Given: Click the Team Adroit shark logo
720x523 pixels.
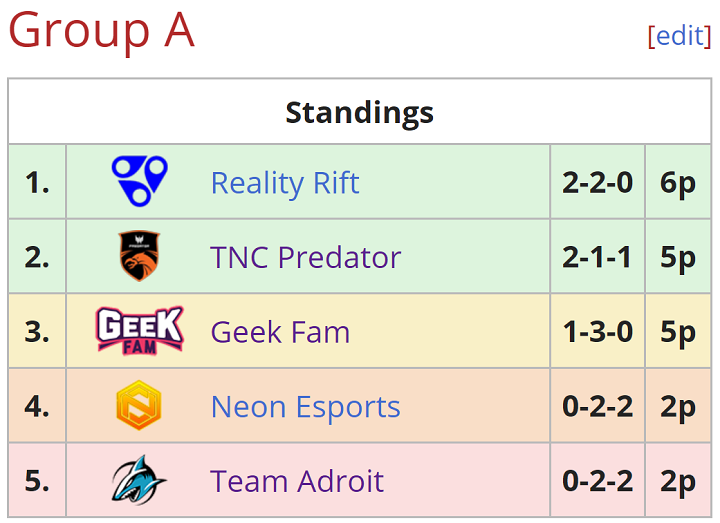Looking at the screenshot, I should [139, 480].
